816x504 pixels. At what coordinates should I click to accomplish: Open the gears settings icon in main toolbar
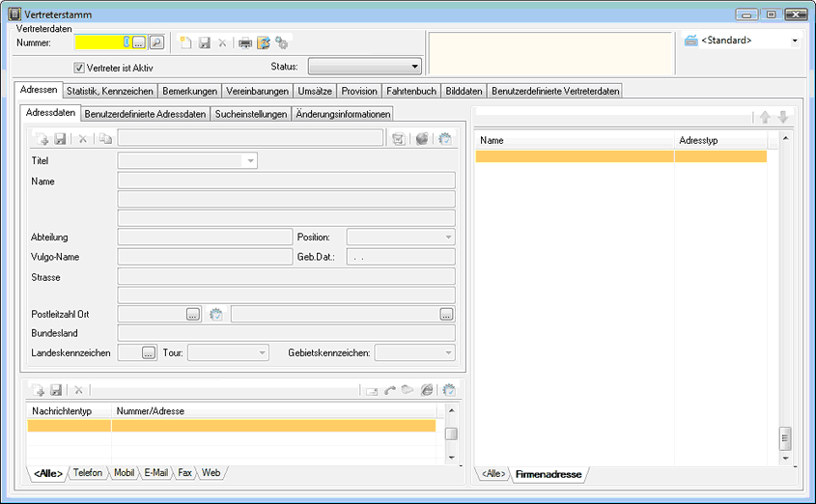point(282,42)
